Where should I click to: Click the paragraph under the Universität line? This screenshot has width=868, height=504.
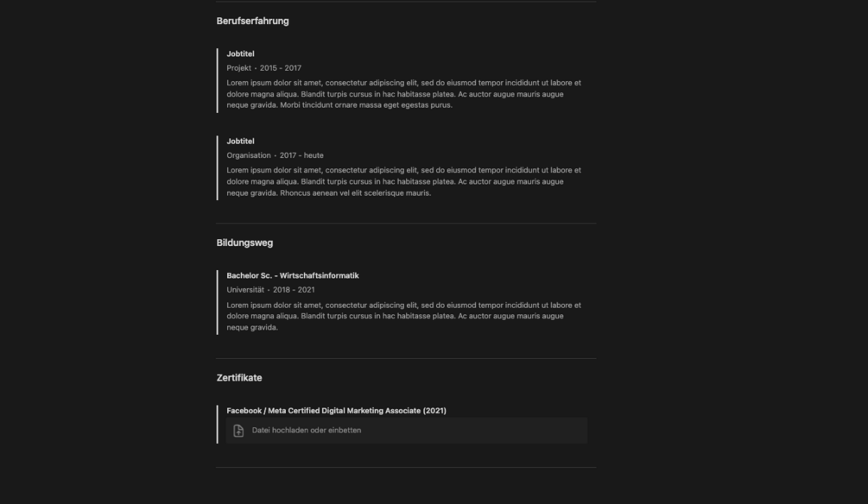pos(403,316)
